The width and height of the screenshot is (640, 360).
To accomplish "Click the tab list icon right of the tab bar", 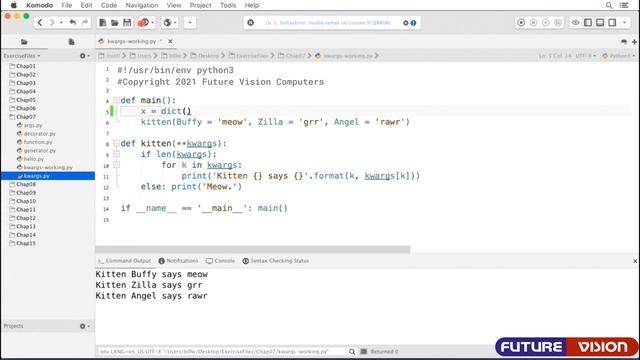I will [624, 42].
